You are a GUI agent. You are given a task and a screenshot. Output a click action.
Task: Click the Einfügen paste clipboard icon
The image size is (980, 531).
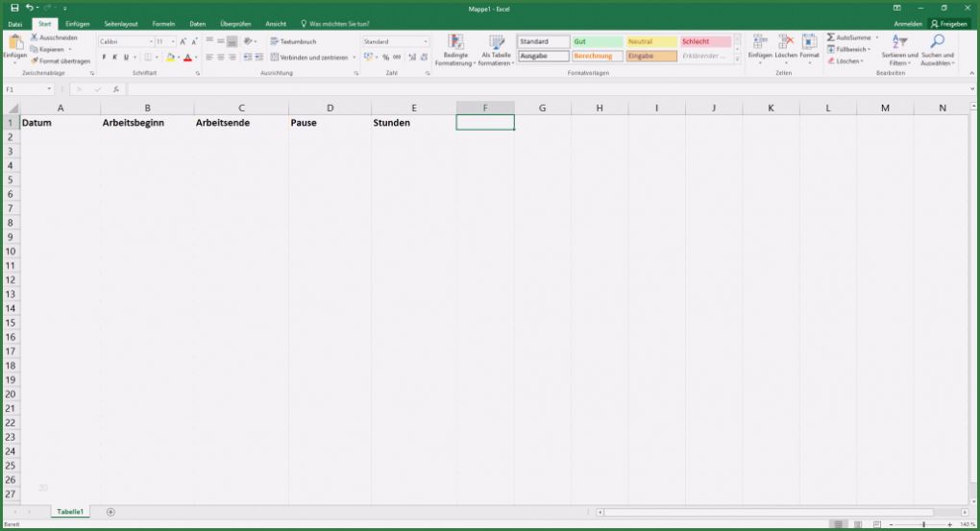(15, 43)
